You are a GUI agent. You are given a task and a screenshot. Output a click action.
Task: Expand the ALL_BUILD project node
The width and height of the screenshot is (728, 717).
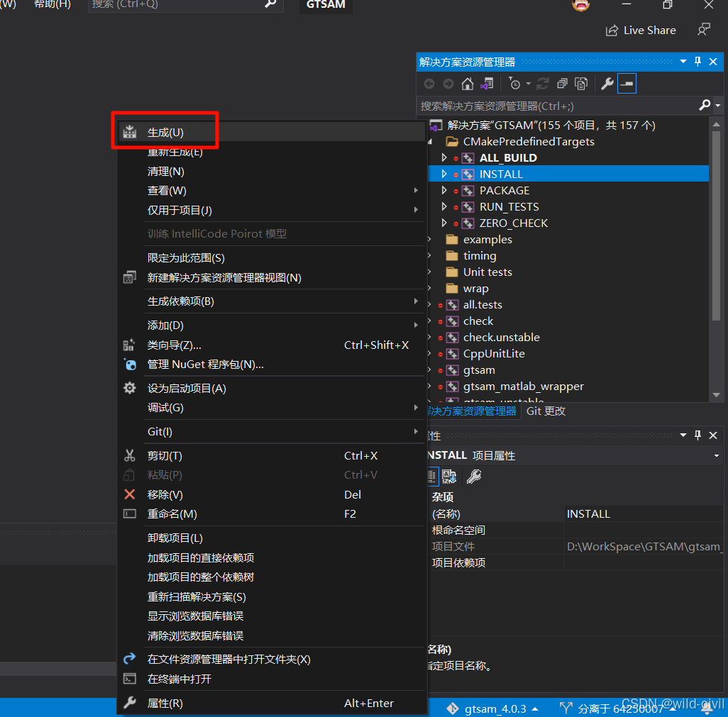pyautogui.click(x=444, y=157)
